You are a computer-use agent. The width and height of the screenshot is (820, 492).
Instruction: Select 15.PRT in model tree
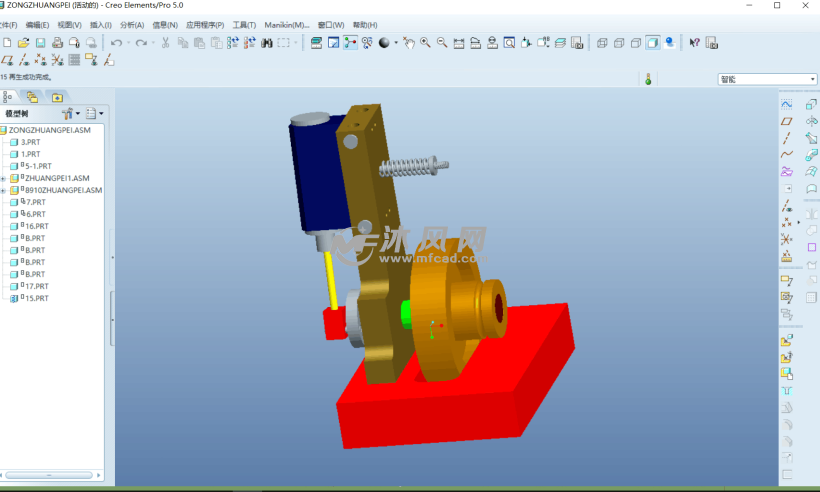36,299
